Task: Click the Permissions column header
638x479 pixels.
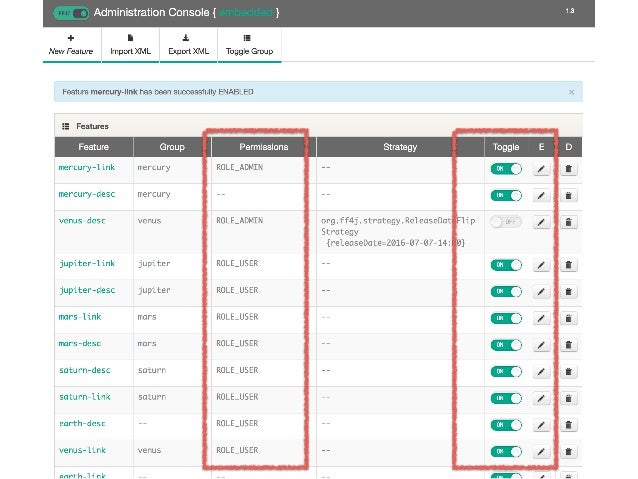Action: [264, 147]
